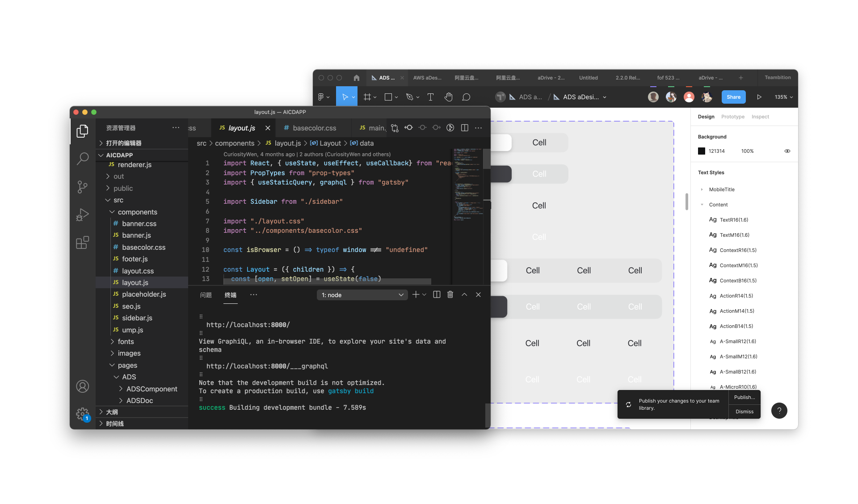Open Manage gear in VS Code activity bar

[x=83, y=414]
